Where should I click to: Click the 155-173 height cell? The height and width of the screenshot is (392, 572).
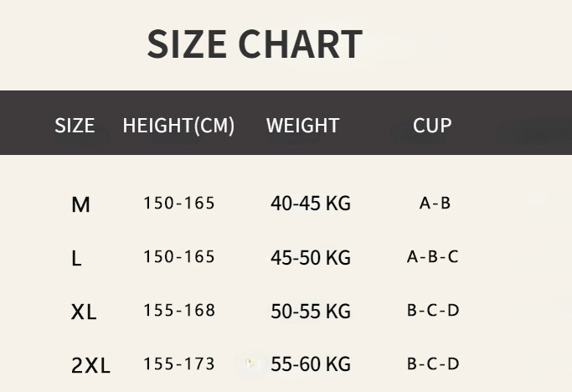pyautogui.click(x=179, y=364)
